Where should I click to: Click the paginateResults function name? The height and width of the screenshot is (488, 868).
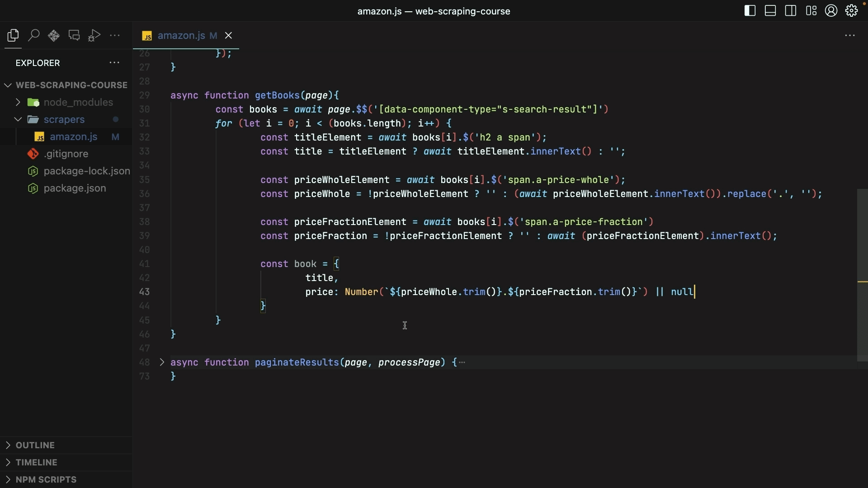(x=297, y=362)
